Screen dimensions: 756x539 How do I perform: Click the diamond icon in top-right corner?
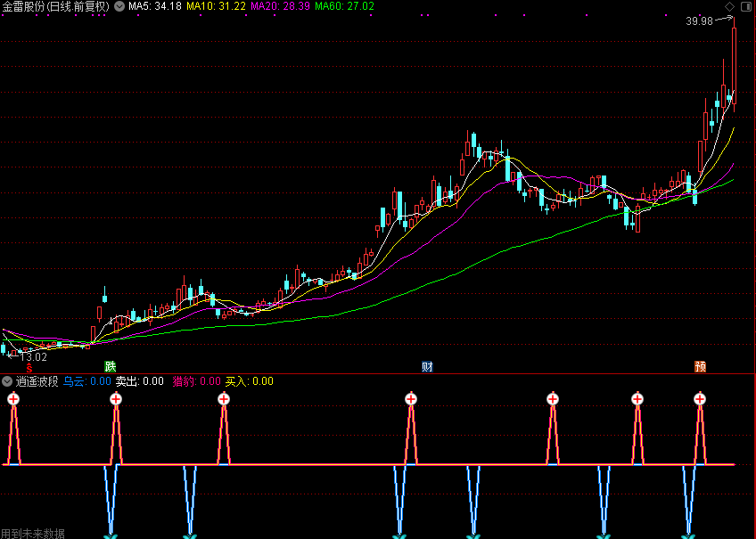coord(731,6)
